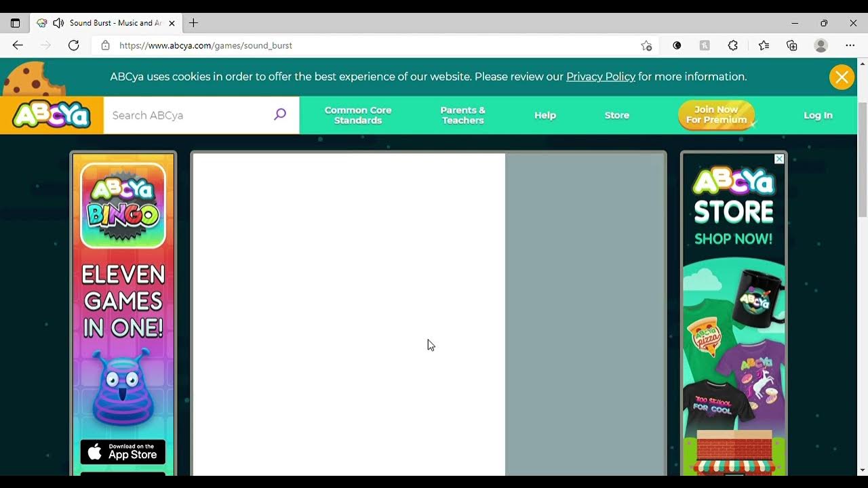Open Common Core Standards menu
This screenshot has width=868, height=488.
pos(358,115)
